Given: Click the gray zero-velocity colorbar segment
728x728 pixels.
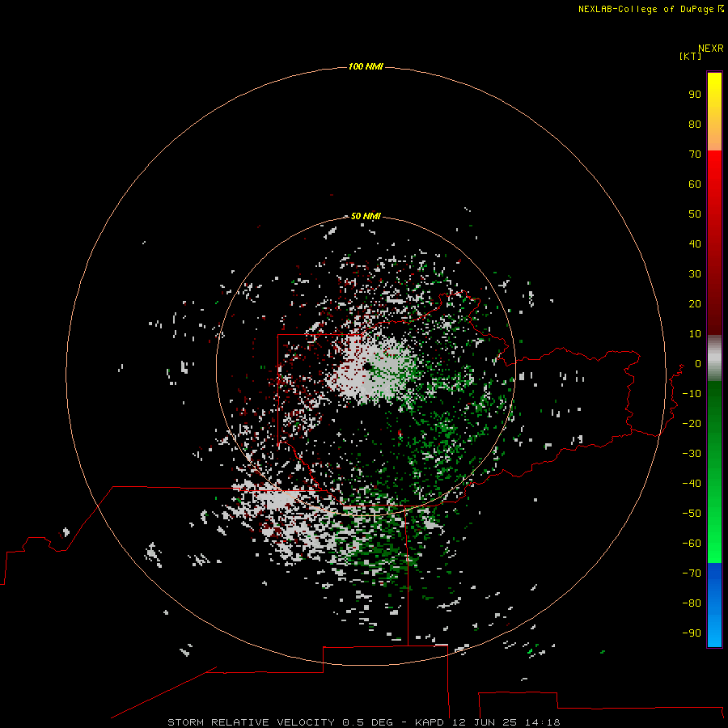Looking at the screenshot, I should click(714, 358).
